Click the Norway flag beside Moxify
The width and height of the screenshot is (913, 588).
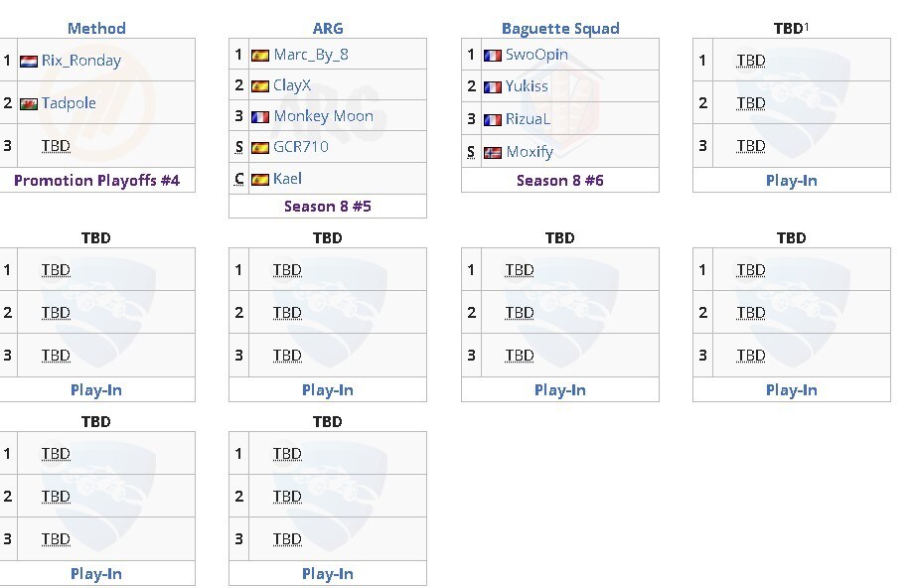(493, 153)
